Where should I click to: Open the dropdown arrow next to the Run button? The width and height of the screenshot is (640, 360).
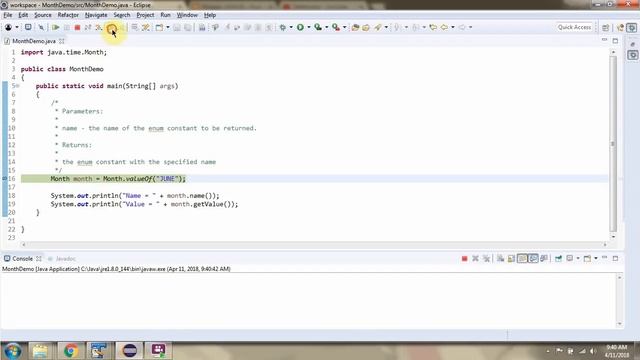tap(309, 27)
